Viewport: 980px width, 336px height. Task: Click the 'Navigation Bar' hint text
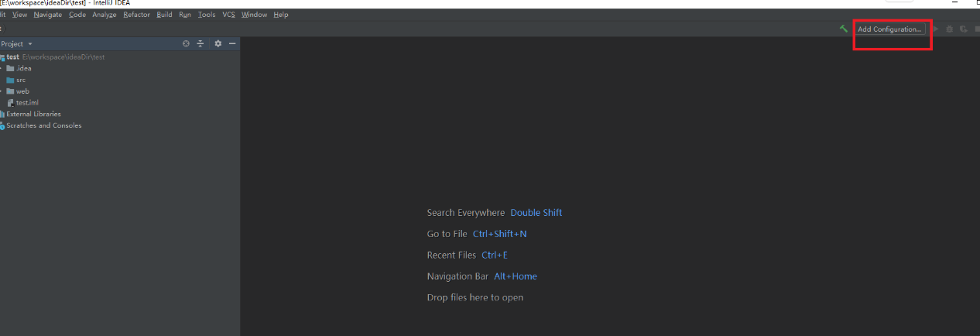pyautogui.click(x=457, y=276)
